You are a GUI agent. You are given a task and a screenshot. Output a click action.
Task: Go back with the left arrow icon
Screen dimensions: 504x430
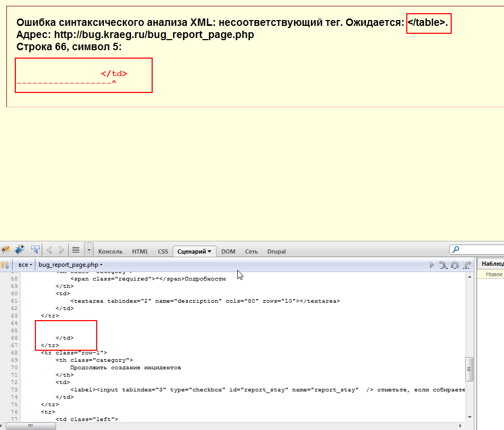50,250
